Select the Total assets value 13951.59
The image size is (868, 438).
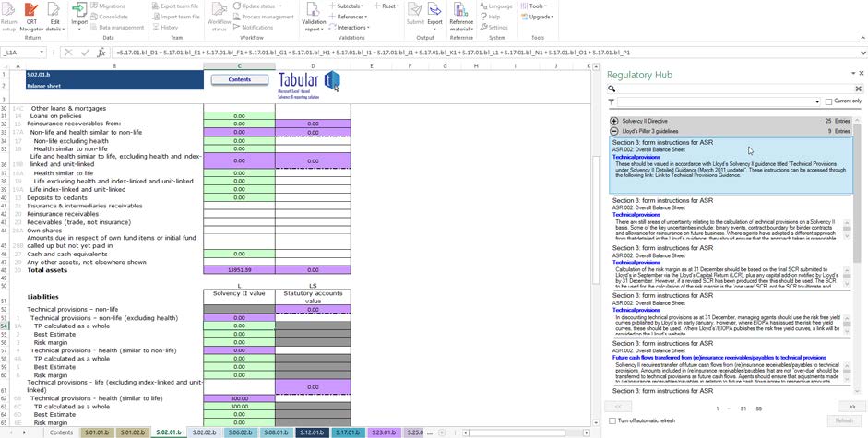point(239,269)
